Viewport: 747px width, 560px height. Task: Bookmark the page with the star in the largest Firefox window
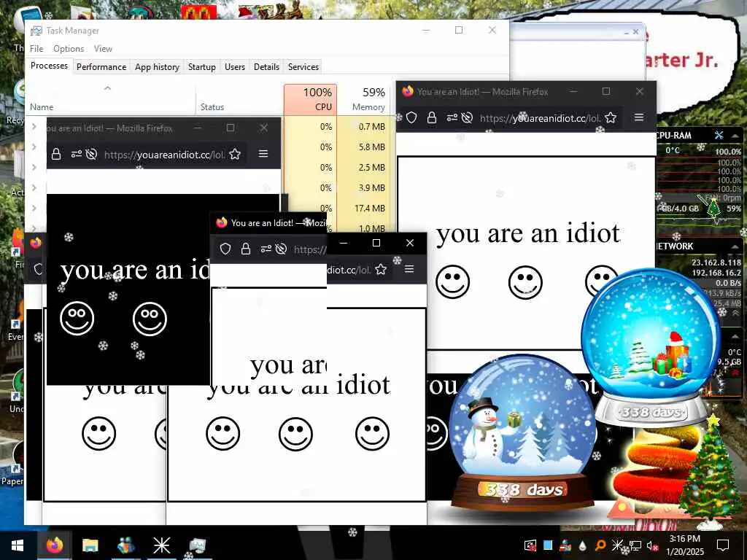click(x=611, y=117)
